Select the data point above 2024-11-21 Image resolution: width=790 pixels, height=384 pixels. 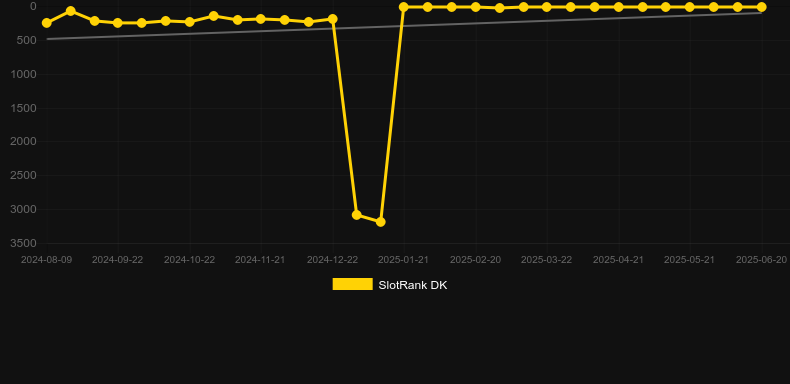coord(261,19)
